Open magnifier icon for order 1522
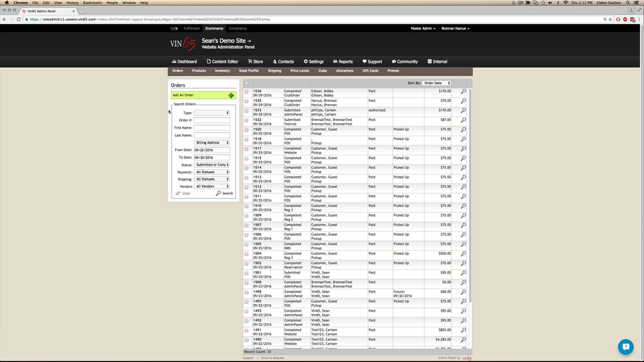This screenshot has height=362, width=644. pos(463,120)
